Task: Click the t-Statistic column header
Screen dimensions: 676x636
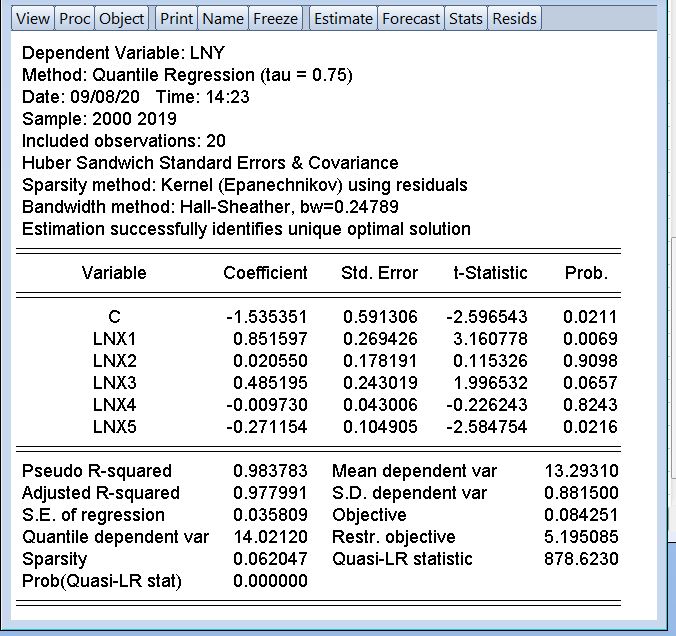Action: (491, 273)
